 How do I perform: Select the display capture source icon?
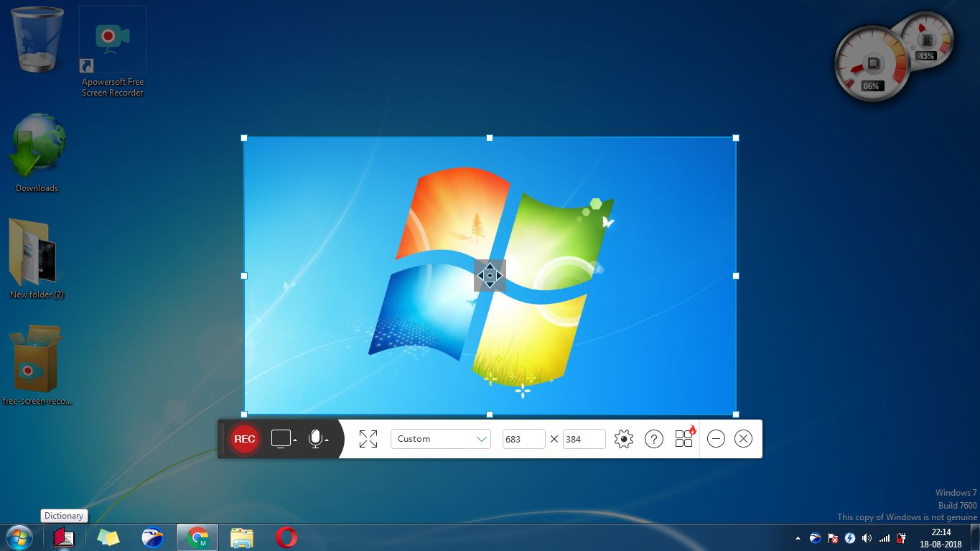pos(279,439)
